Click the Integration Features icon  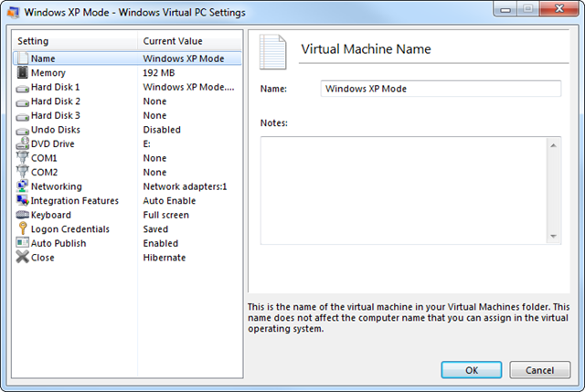[23, 201]
